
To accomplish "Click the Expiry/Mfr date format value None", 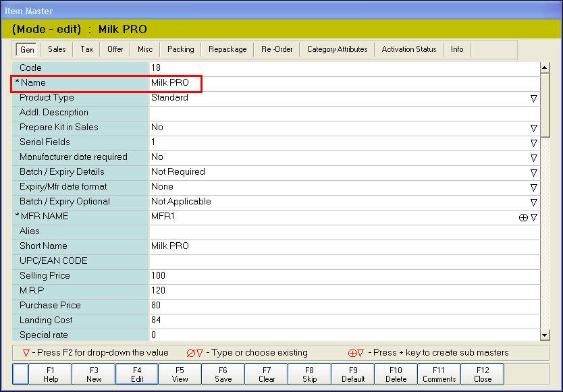I will click(x=162, y=187).
